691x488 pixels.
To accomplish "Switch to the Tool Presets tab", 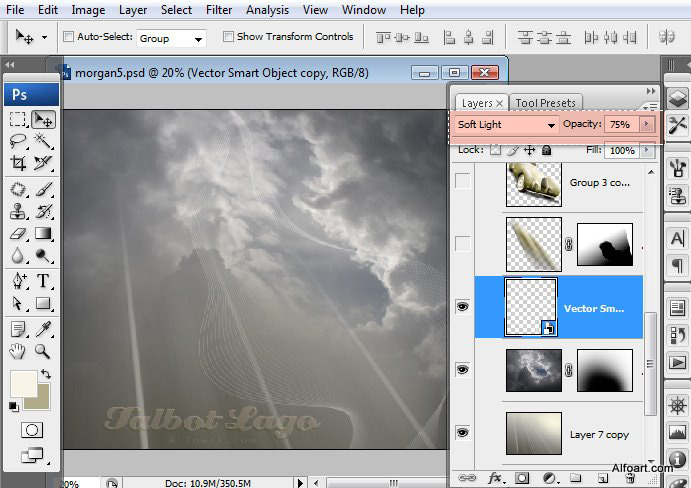I will tap(545, 103).
